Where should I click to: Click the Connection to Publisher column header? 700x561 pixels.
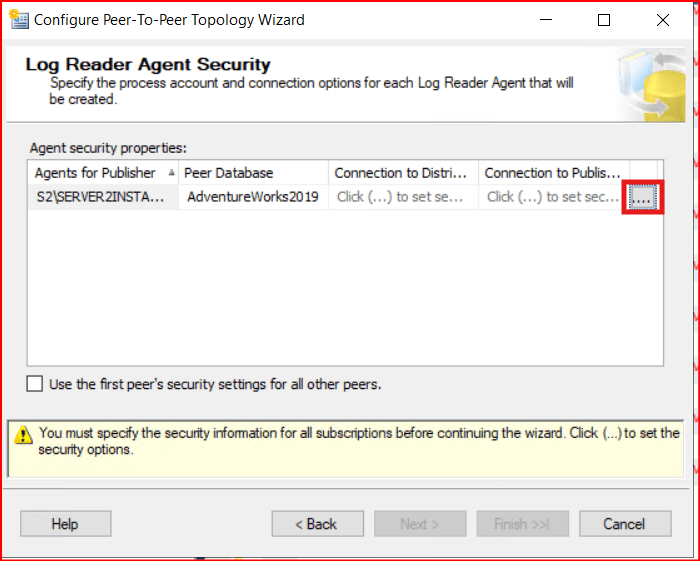click(x=553, y=173)
